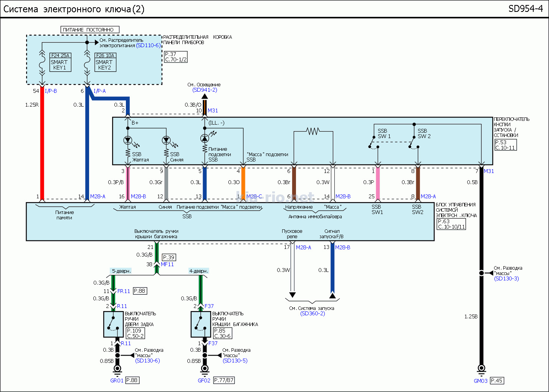Click the ground junction dot near SD130-3
Viewport: 549px width, 392px height.
coord(481,273)
